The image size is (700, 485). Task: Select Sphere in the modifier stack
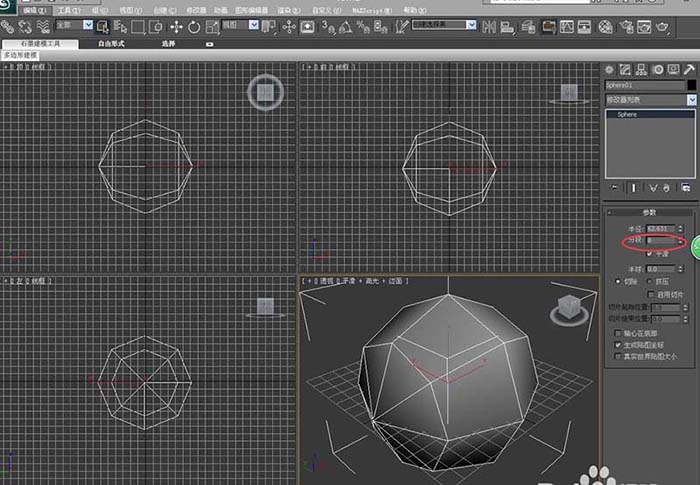[650, 114]
